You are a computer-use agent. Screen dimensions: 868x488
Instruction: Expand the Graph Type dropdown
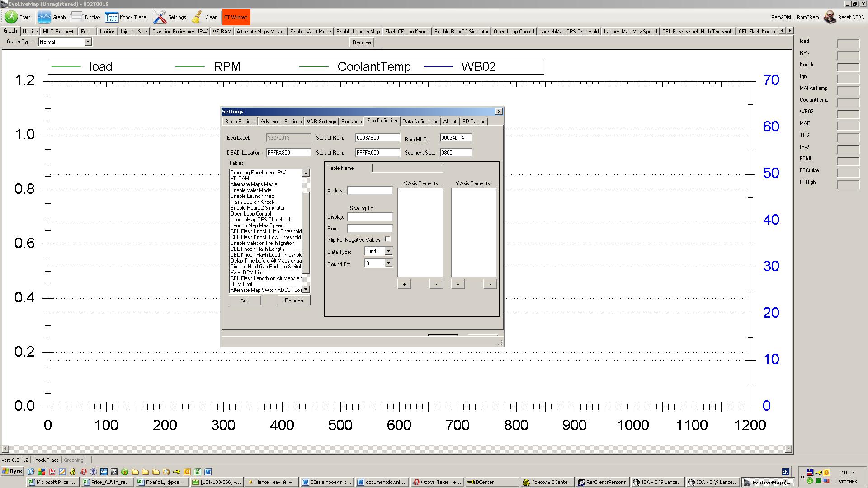pos(88,42)
